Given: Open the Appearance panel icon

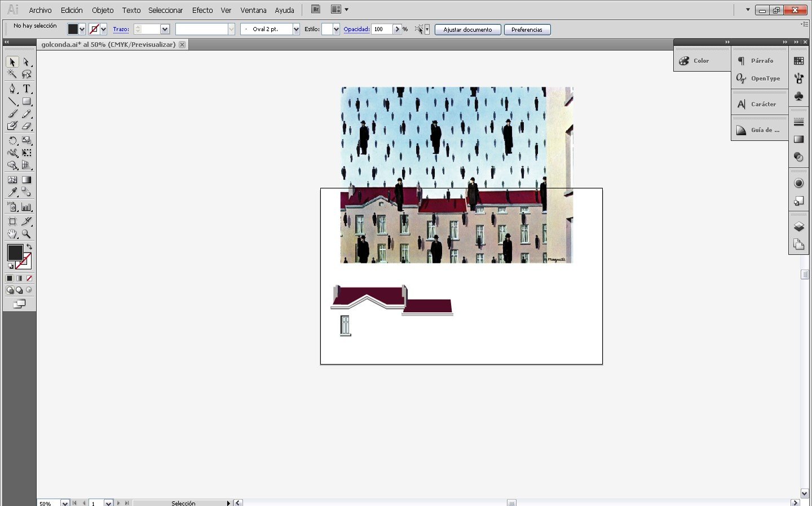Looking at the screenshot, I should click(798, 183).
